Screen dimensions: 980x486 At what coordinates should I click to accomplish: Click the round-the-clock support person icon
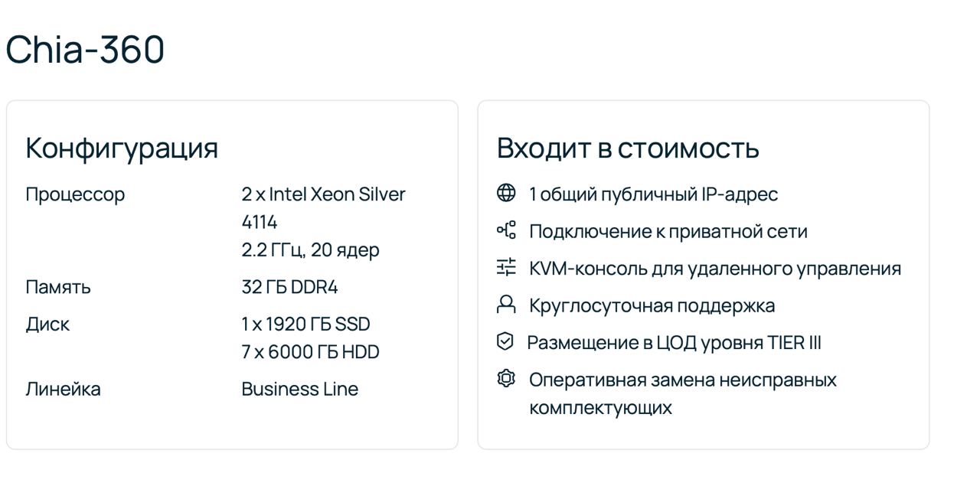506,305
